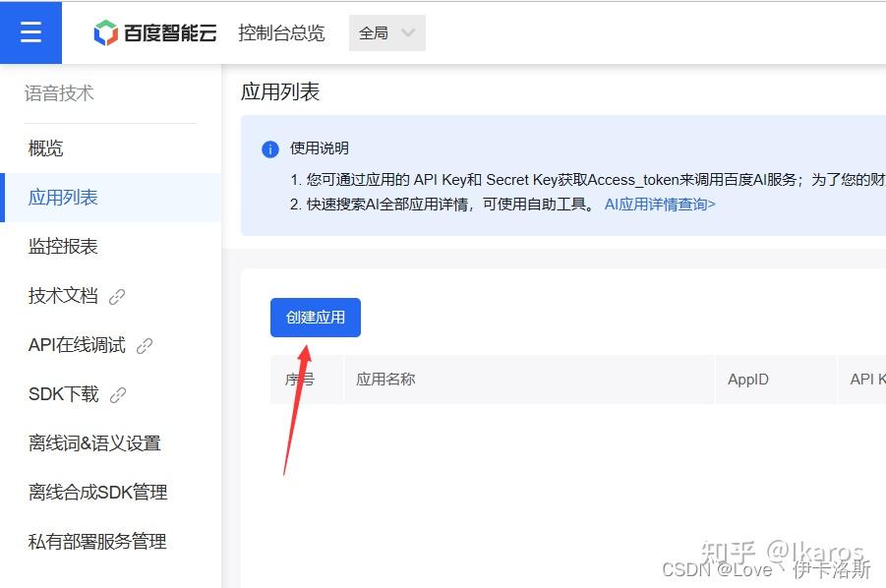Click the 创建应用 button
Image resolution: width=886 pixels, height=588 pixels.
point(315,317)
